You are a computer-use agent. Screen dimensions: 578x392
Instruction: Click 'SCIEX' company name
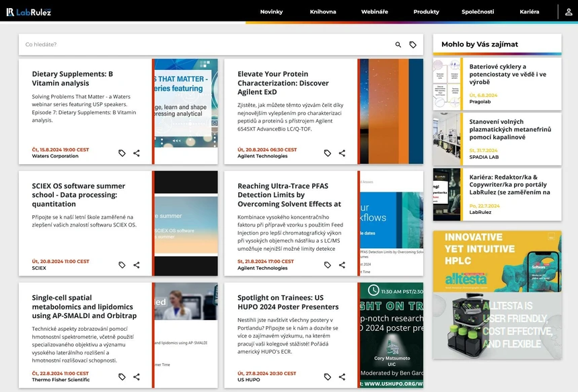pyautogui.click(x=39, y=268)
